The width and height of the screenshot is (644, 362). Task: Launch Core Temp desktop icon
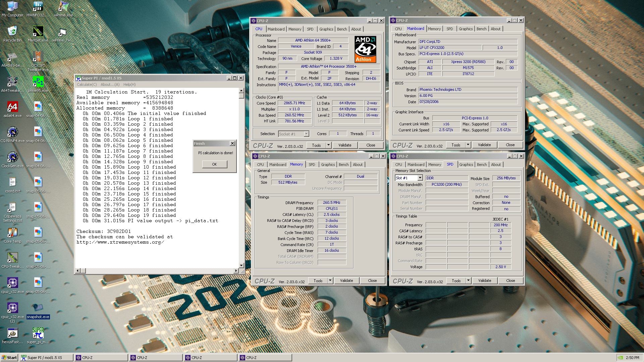click(x=12, y=235)
